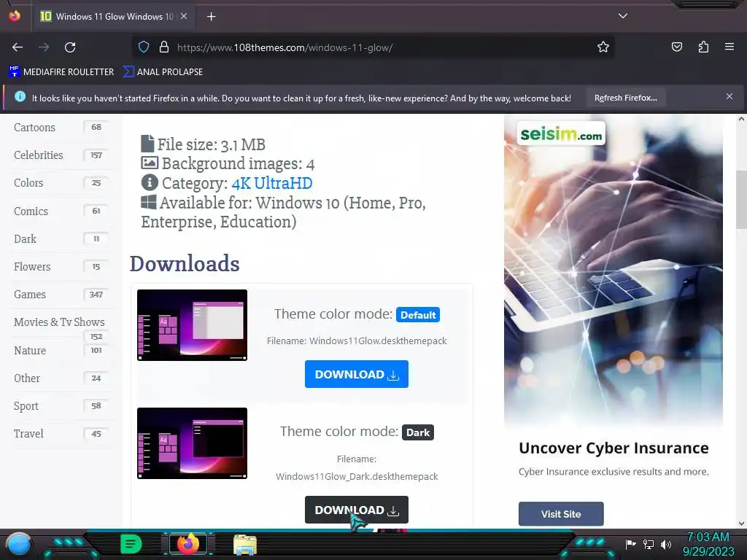
Task: Select the Windows 11 Glow browser tab
Action: (x=114, y=16)
